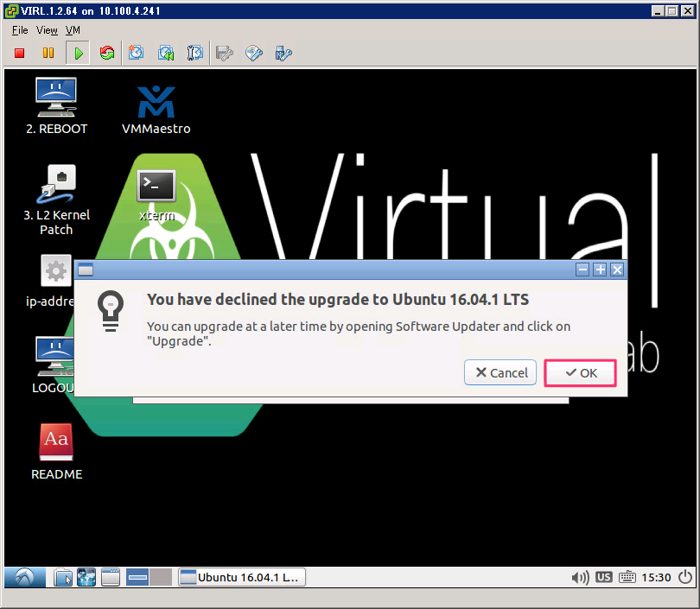The height and width of the screenshot is (609, 700).
Task: Click the floppy drive connection icon
Action: click(x=225, y=53)
